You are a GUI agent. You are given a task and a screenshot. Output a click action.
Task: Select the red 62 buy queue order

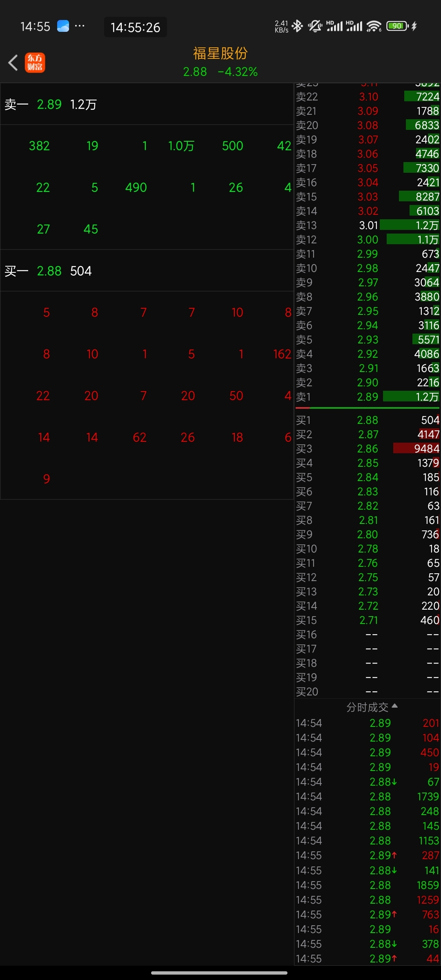[140, 437]
